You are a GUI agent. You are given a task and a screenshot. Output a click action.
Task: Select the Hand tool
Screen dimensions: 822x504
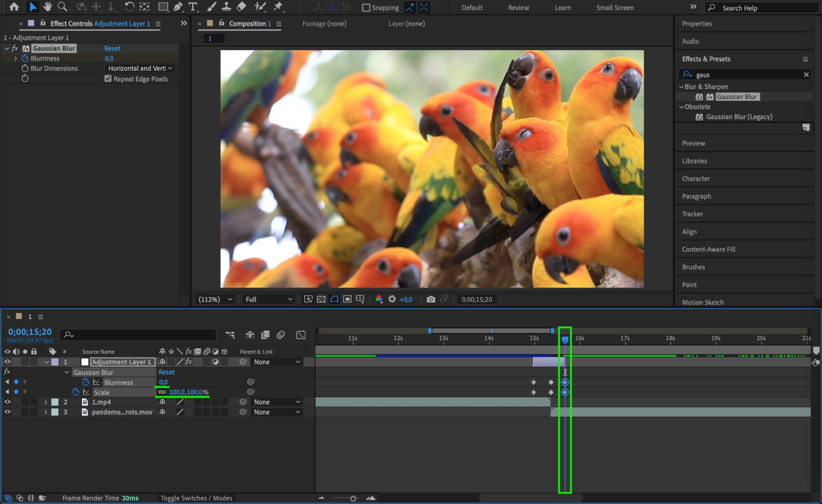click(x=48, y=7)
